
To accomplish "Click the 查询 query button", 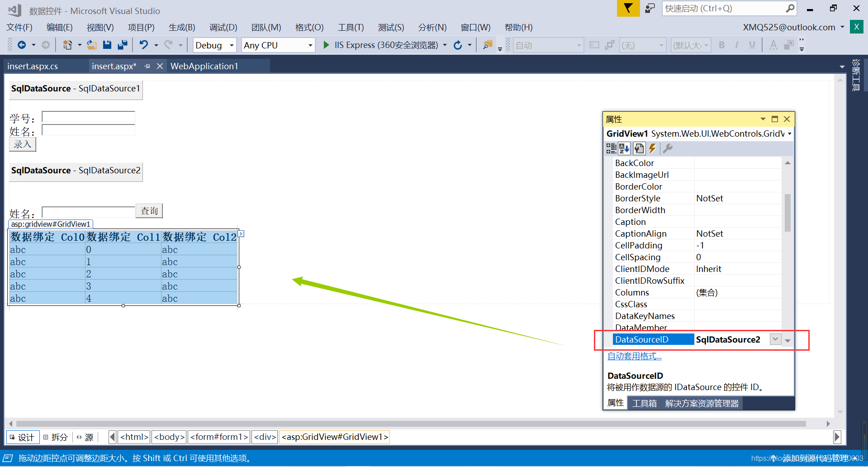I will click(x=149, y=211).
